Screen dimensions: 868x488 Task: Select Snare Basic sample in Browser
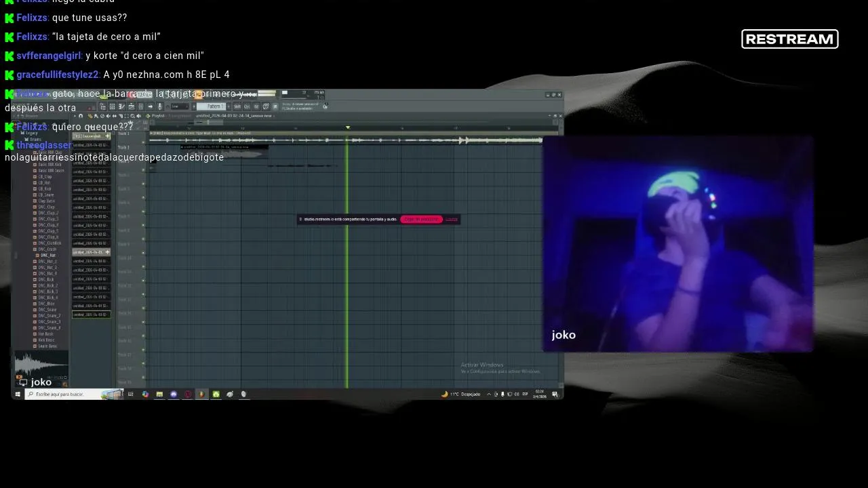(x=45, y=346)
